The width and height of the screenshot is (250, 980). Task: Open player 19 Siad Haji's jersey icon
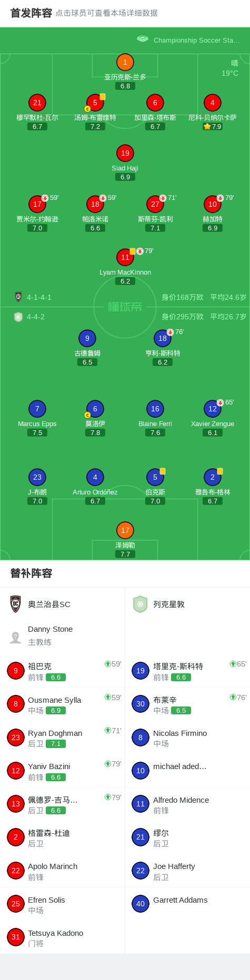pos(125,154)
